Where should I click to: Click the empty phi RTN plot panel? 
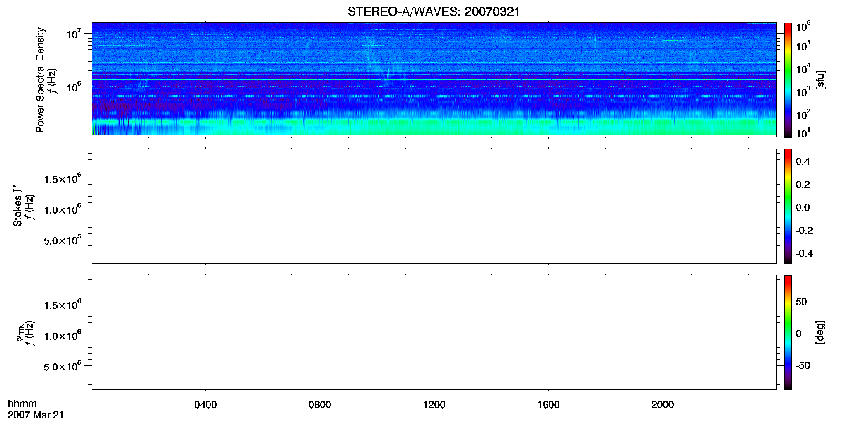[x=434, y=332]
